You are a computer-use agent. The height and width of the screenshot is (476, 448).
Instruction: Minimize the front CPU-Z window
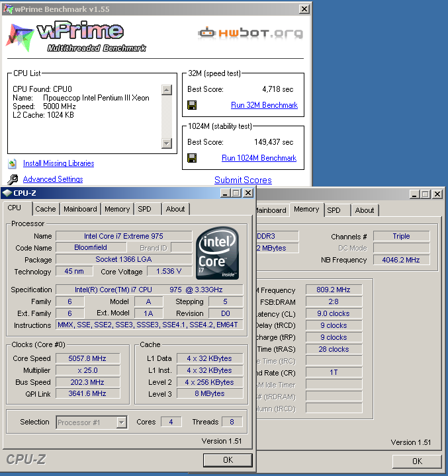coord(225,193)
